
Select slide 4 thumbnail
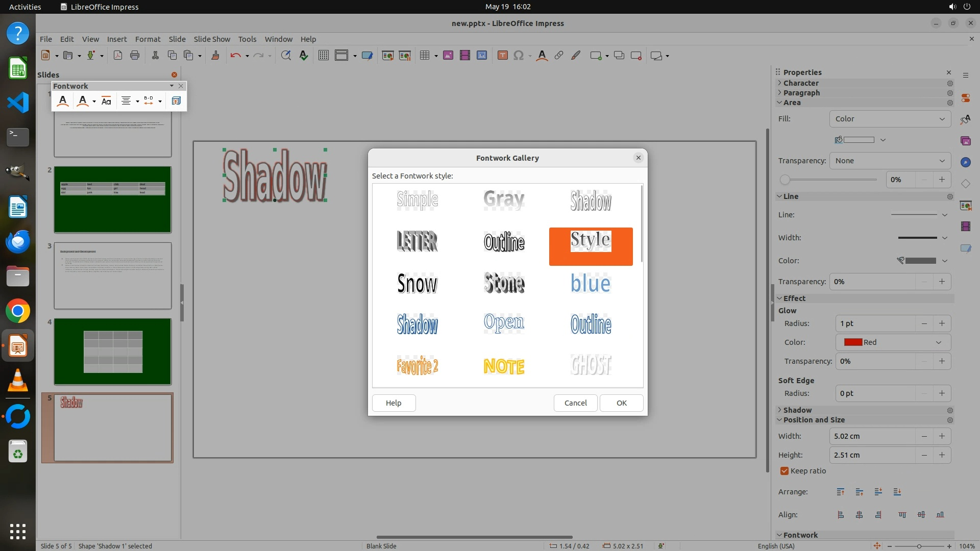point(113,352)
